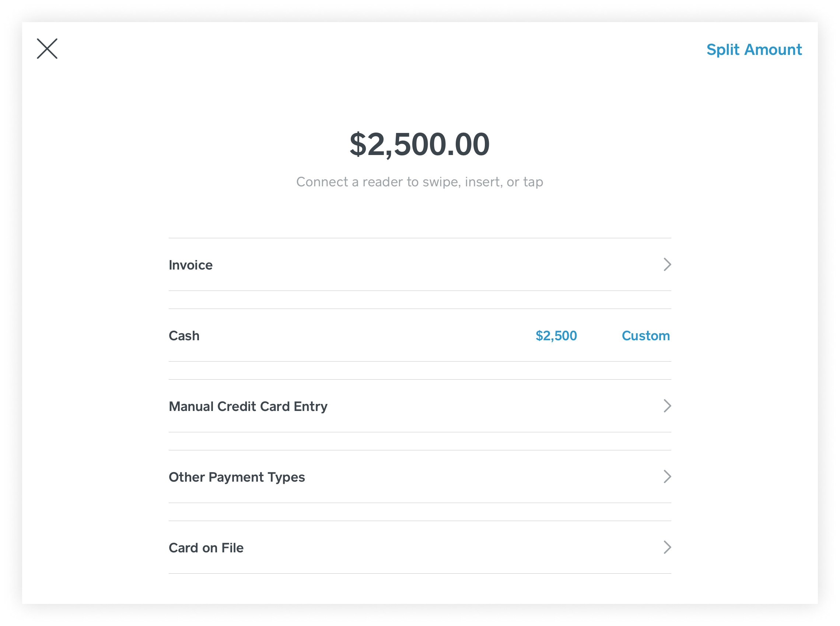Click the Connect a reader prompt text
This screenshot has height=626, width=840.
[x=420, y=182]
